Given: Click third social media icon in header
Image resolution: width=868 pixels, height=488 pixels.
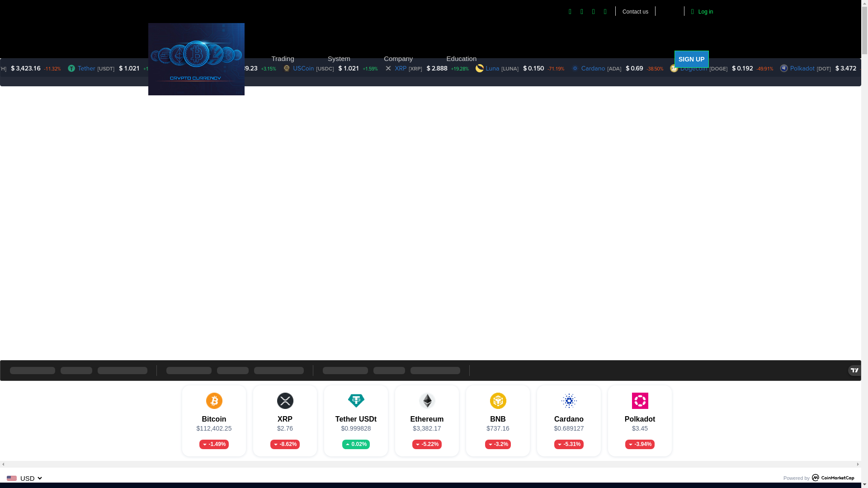Looking at the screenshot, I should [594, 12].
